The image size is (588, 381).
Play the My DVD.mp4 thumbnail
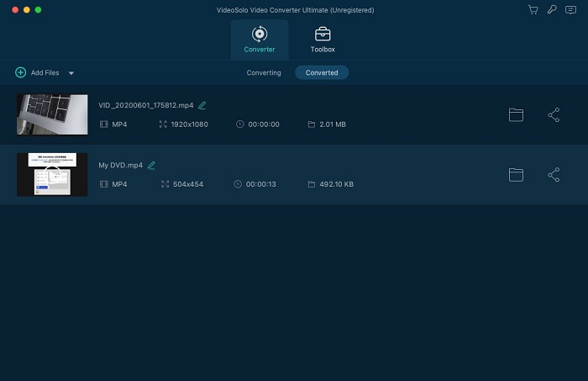coord(52,175)
